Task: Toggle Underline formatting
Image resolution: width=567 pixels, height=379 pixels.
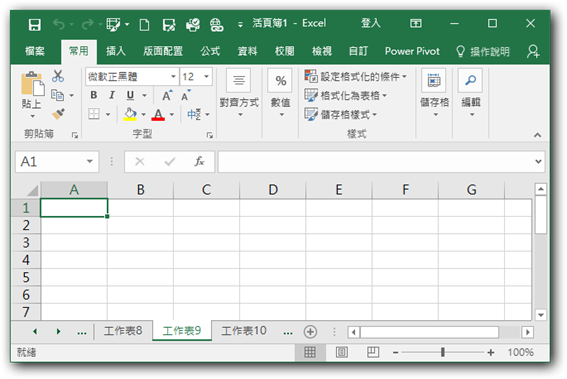Action: [x=130, y=95]
